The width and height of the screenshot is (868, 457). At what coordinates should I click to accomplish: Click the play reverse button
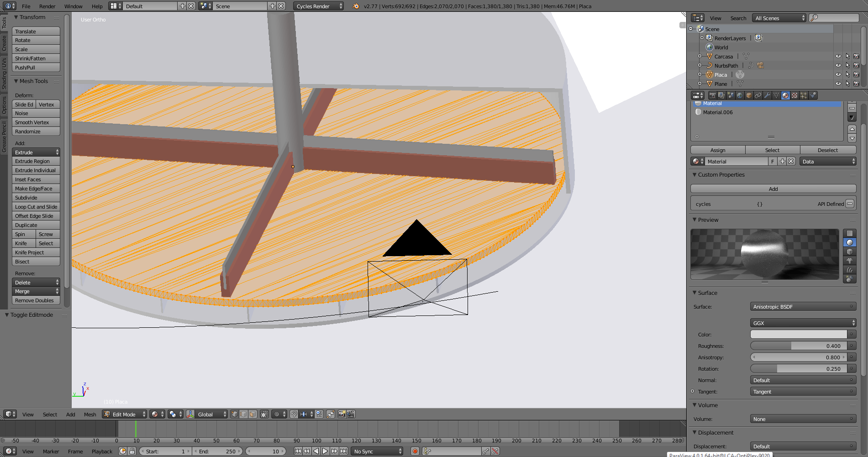(x=316, y=451)
